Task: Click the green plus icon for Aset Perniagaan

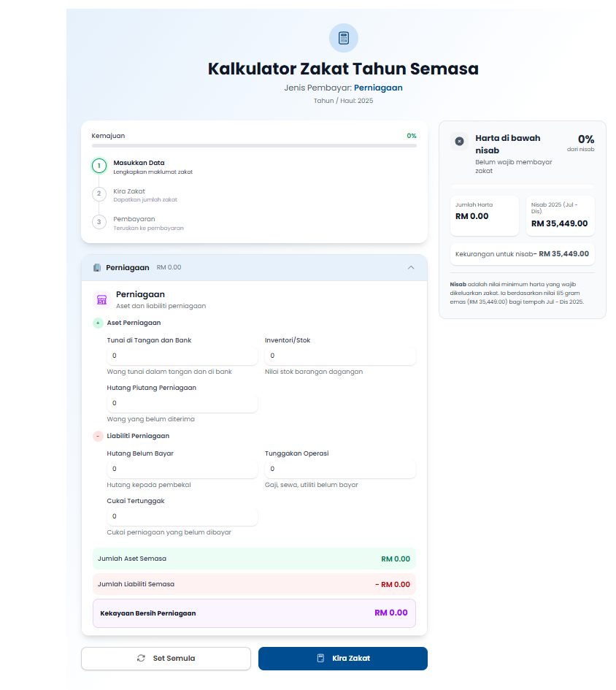Action: tap(98, 323)
